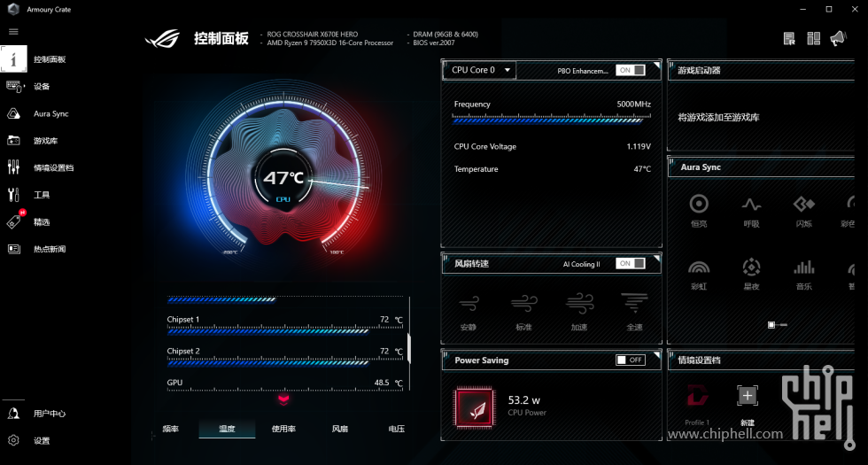
Task: Click 将游戏添加至游戏库 add games link
Action: pyautogui.click(x=718, y=117)
